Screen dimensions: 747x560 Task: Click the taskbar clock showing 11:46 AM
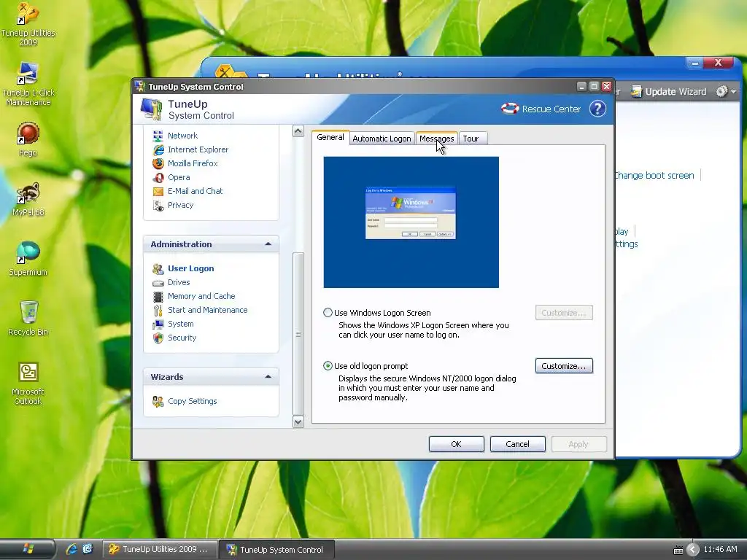pos(720,550)
